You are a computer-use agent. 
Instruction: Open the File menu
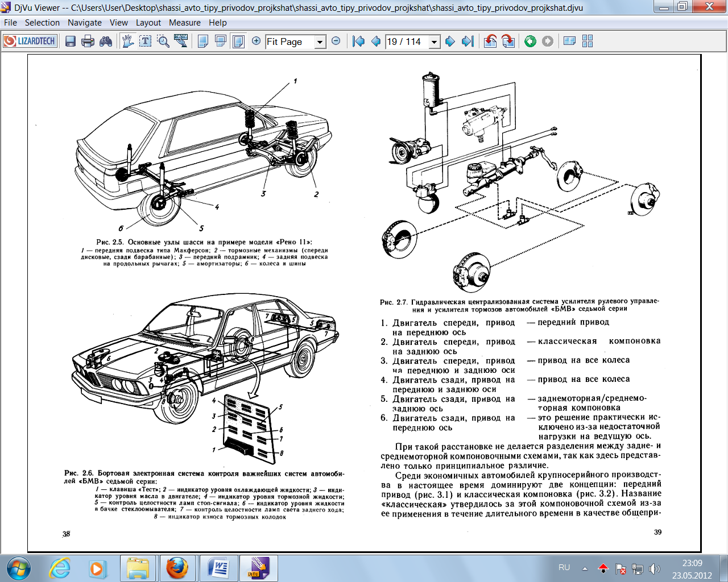point(10,23)
